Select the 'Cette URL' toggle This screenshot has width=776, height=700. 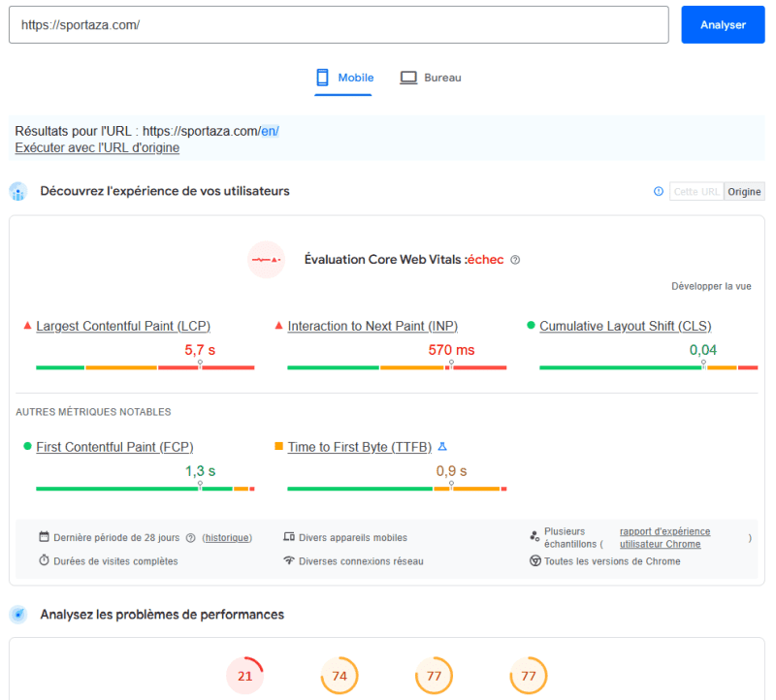coord(696,192)
